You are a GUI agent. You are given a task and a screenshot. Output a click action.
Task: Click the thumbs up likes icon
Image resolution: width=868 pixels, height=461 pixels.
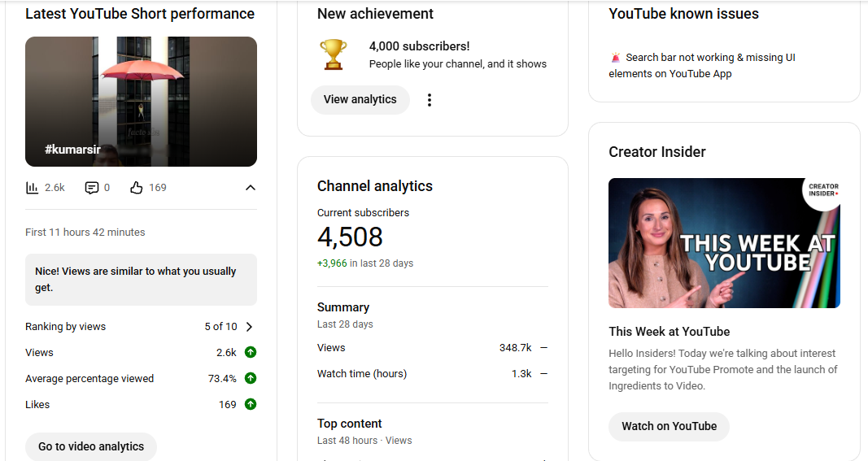pos(137,188)
